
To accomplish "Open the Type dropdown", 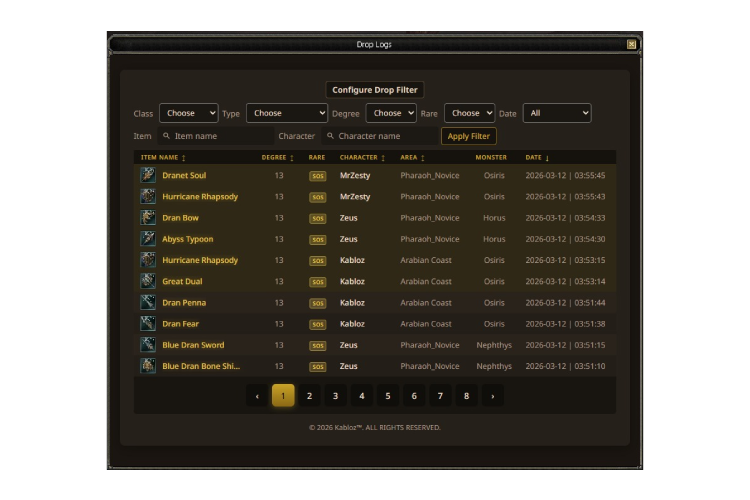I will point(286,113).
